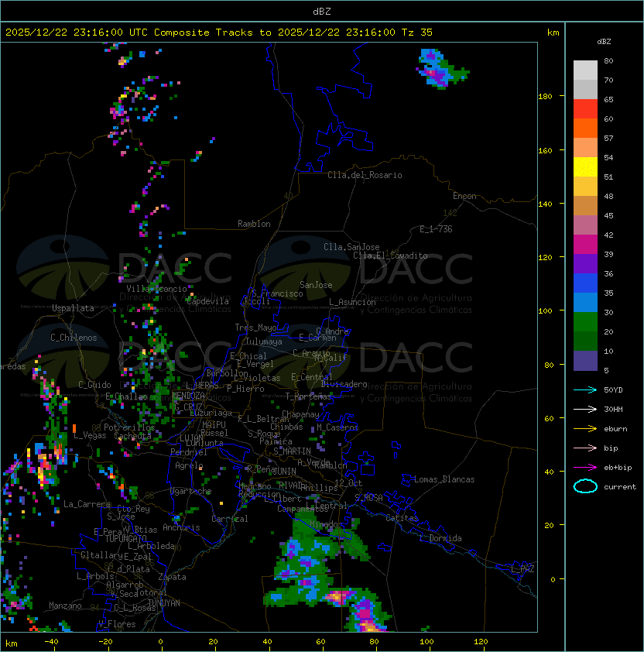The width and height of the screenshot is (644, 652).
Task: Select the magenta 39–42 dBZ swatch
Action: pos(585,245)
